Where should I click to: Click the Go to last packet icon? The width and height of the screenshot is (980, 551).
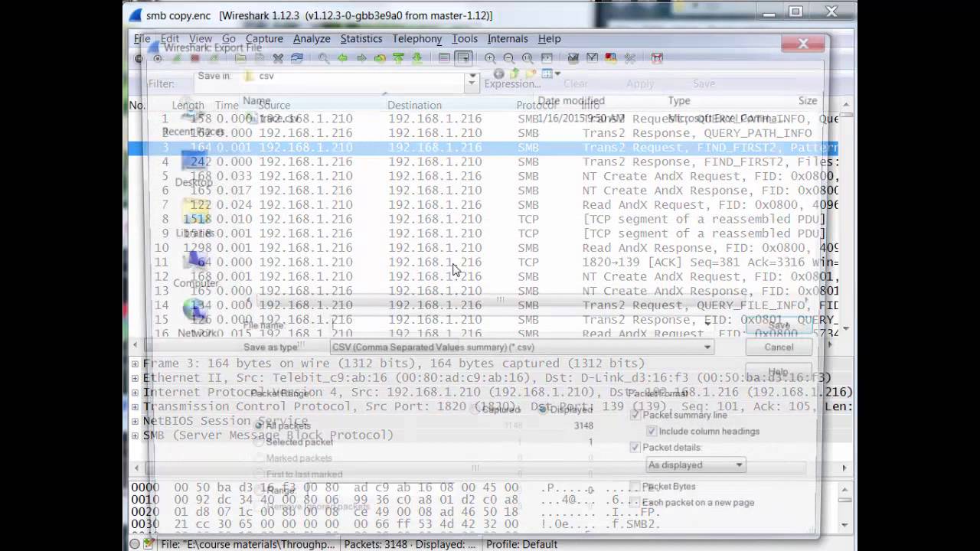tap(416, 58)
